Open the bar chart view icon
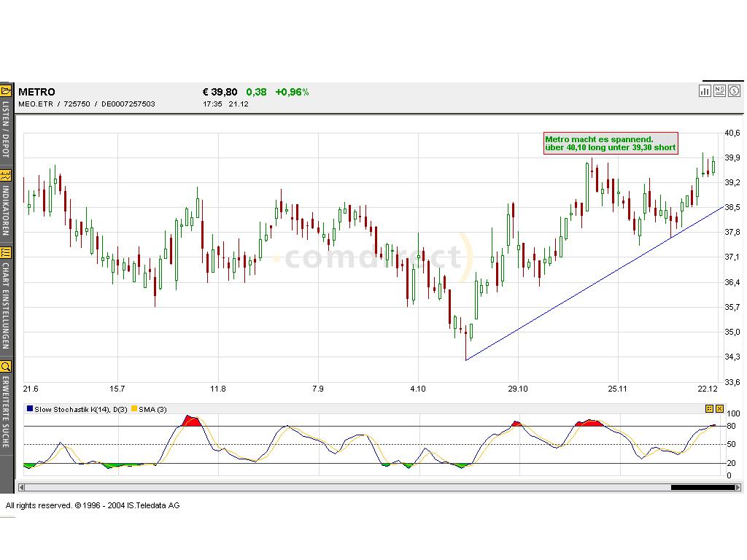The height and width of the screenshot is (560, 747). click(705, 91)
